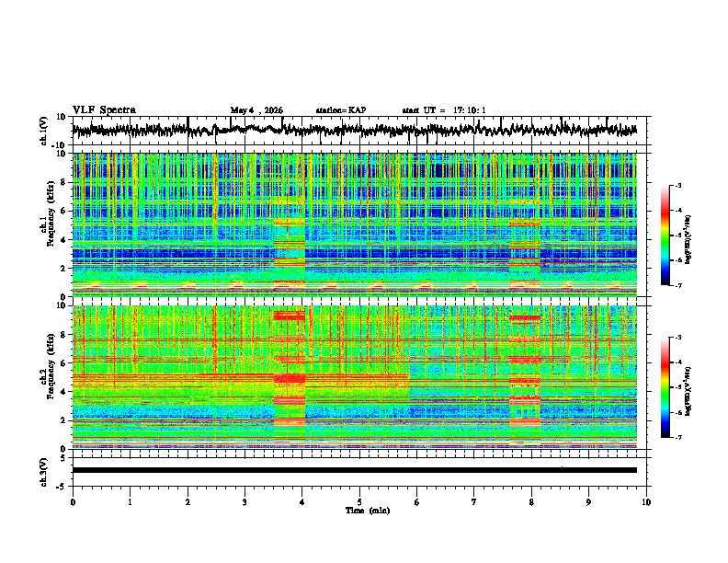728x563 pixels.
Task: Select the 3 tick on time axis
Action: [245, 502]
